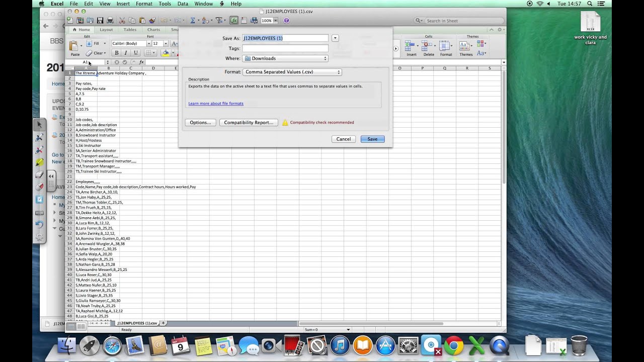Expand the save dialog with arrow button
This screenshot has height=362, width=644.
335,38
